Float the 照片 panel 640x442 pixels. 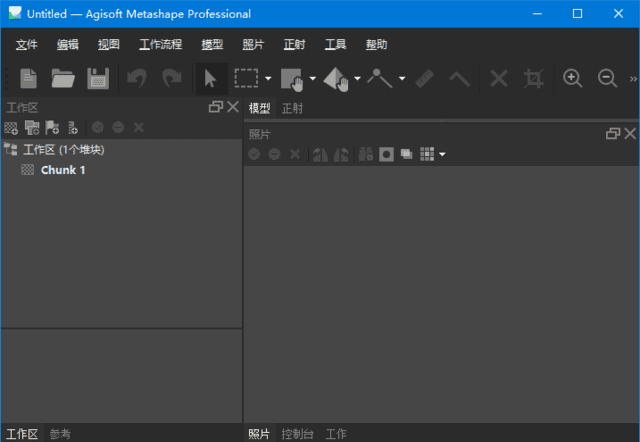point(613,133)
